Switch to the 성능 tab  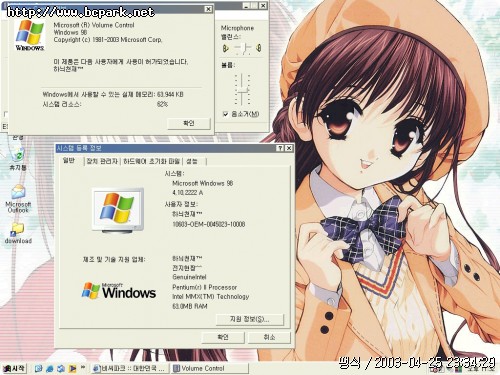tap(192, 162)
